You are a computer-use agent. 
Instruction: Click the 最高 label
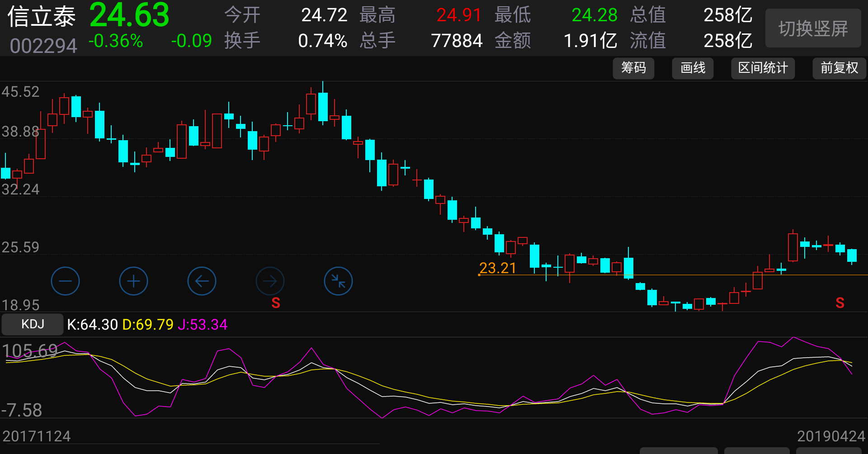(x=377, y=15)
